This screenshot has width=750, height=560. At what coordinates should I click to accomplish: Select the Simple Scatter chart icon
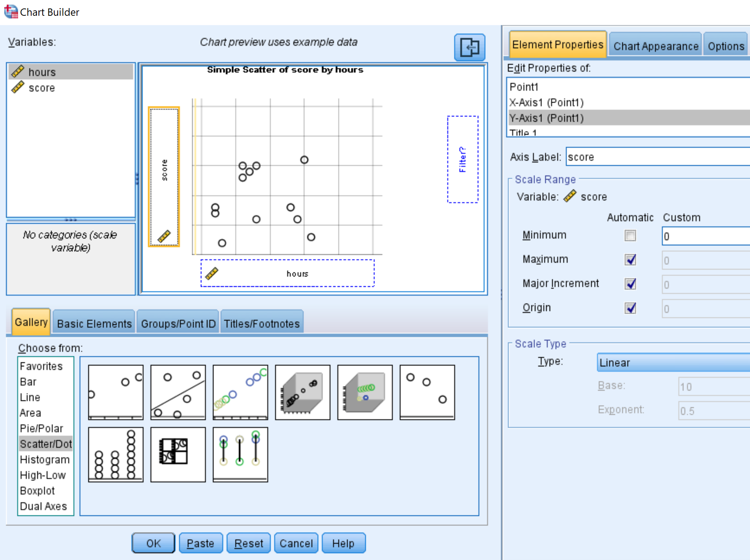[115, 392]
